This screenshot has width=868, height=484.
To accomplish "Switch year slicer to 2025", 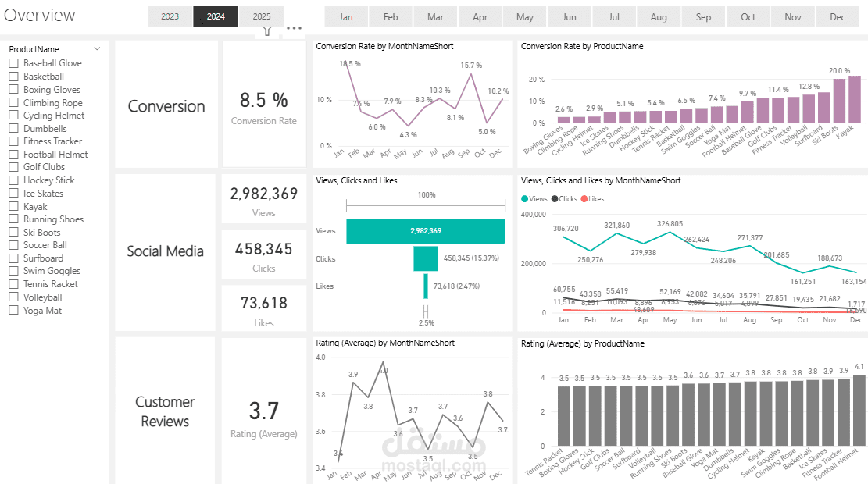I will click(262, 16).
